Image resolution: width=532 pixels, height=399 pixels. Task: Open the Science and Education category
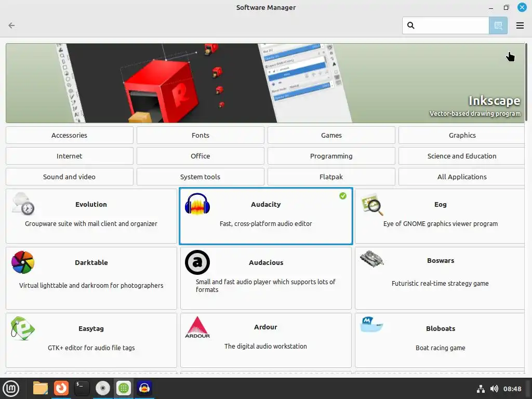tap(462, 156)
